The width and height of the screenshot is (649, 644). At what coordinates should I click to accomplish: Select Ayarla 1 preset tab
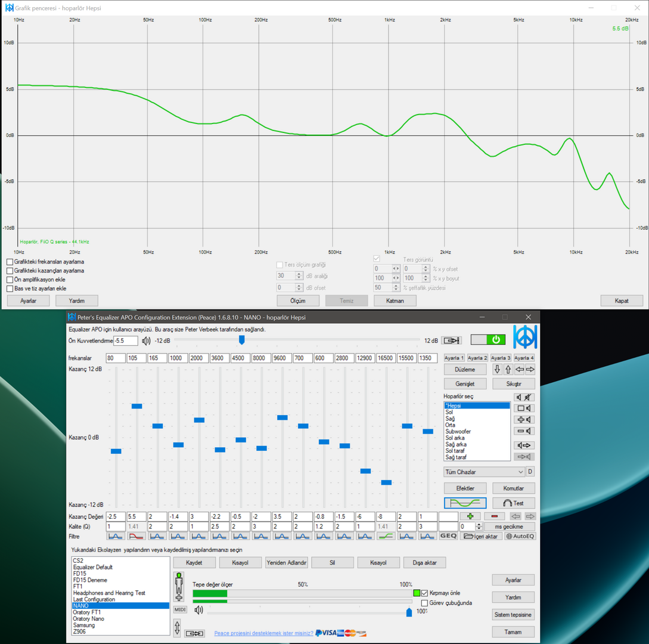(454, 358)
